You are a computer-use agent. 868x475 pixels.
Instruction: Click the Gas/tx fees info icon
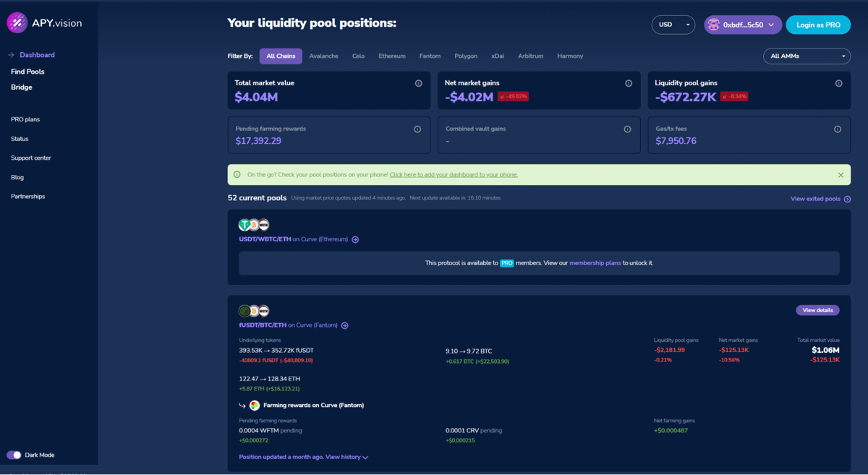click(838, 129)
